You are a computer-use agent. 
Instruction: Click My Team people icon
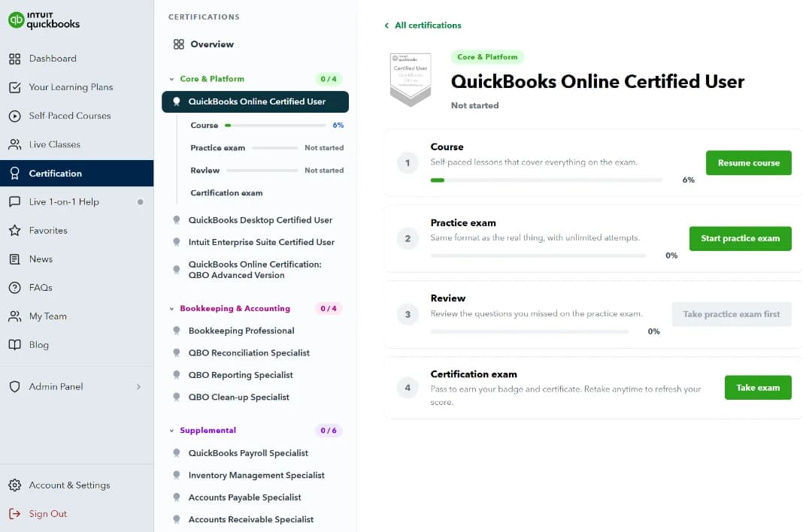(15, 316)
